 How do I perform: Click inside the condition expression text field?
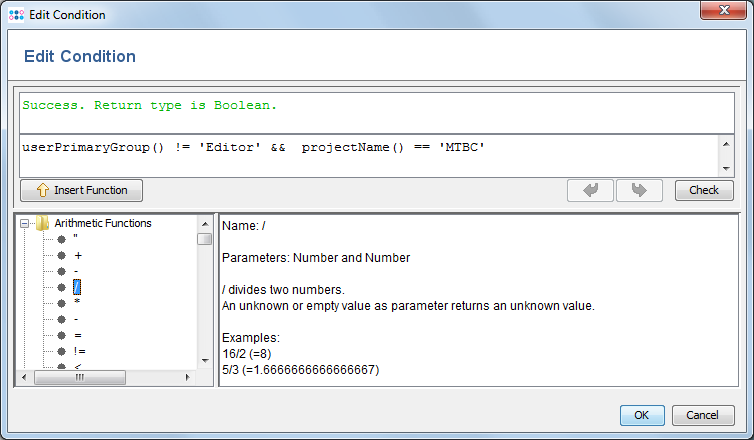pos(370,156)
